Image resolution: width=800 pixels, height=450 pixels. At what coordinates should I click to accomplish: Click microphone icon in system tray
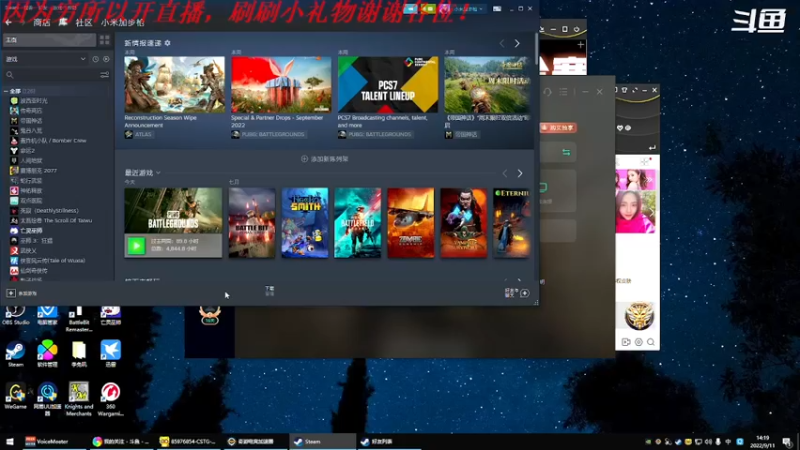point(717,442)
